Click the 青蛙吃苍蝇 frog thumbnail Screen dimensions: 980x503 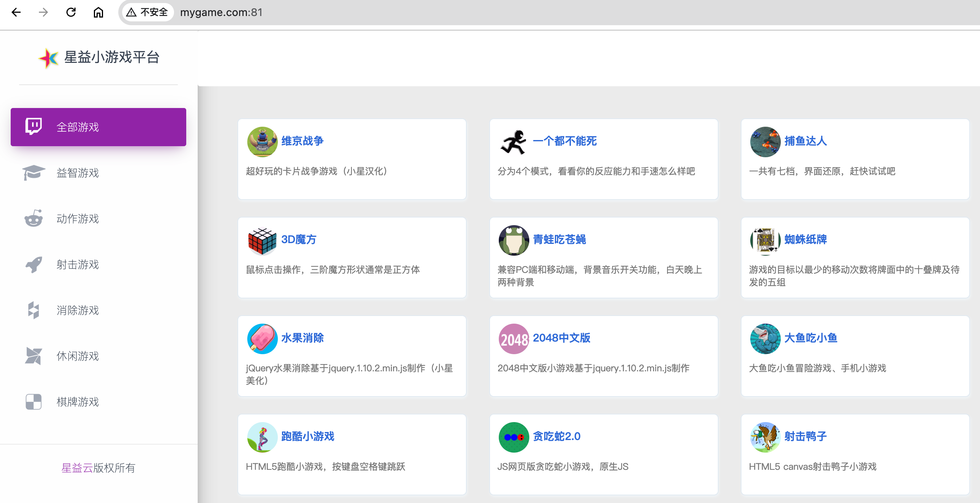coord(514,240)
